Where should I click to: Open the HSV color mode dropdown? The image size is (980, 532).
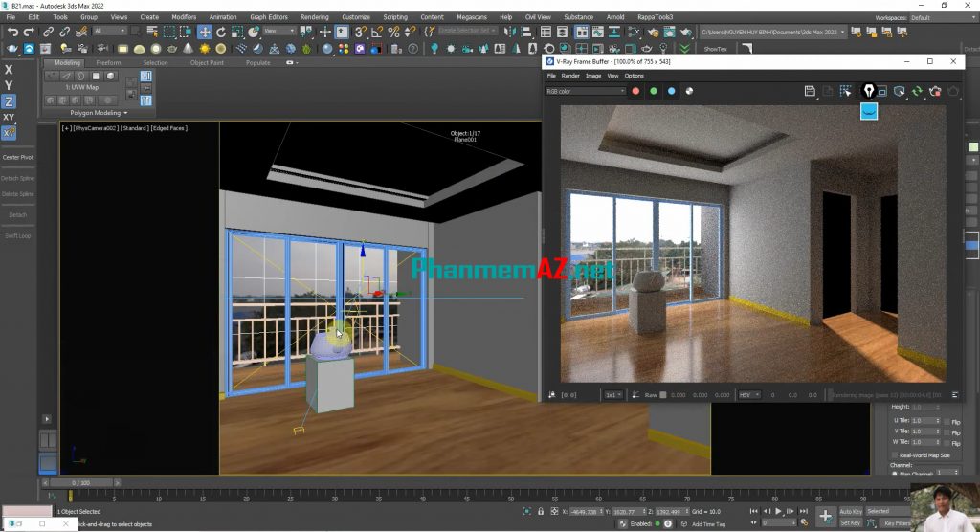748,395
